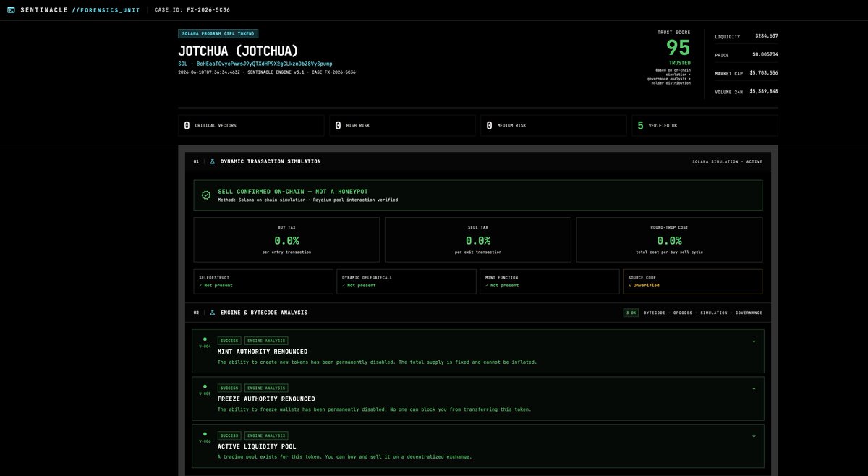Click the SUCCESS tag on Active Liquidity Pool
Screen dimensions: 868x476
(x=229, y=436)
